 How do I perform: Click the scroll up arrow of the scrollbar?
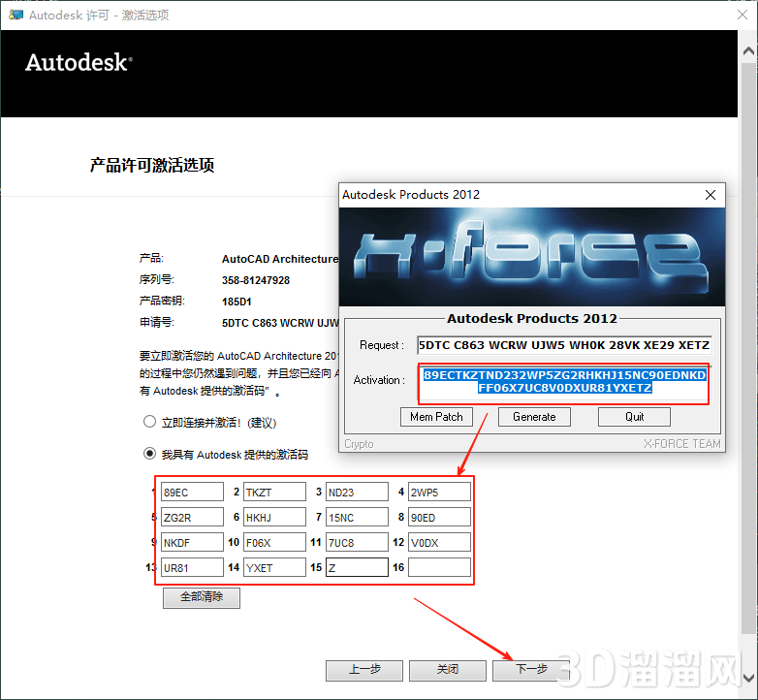[x=748, y=50]
